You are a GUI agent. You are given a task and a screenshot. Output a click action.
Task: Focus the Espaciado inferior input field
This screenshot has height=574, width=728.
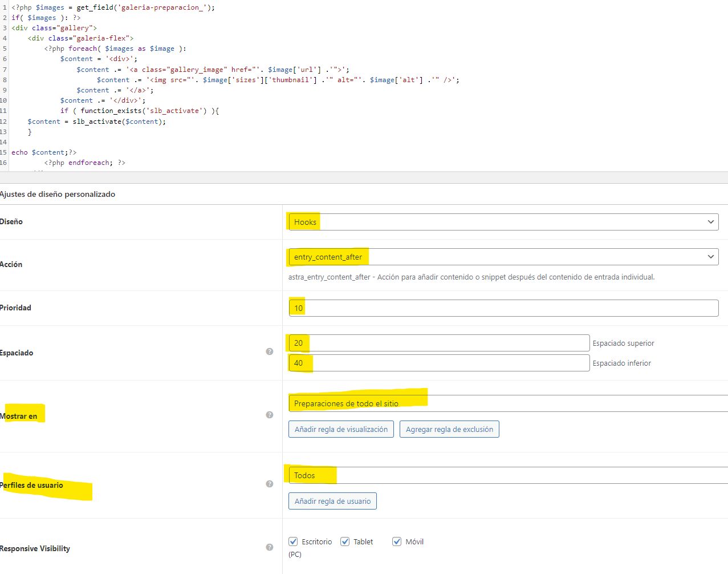439,363
